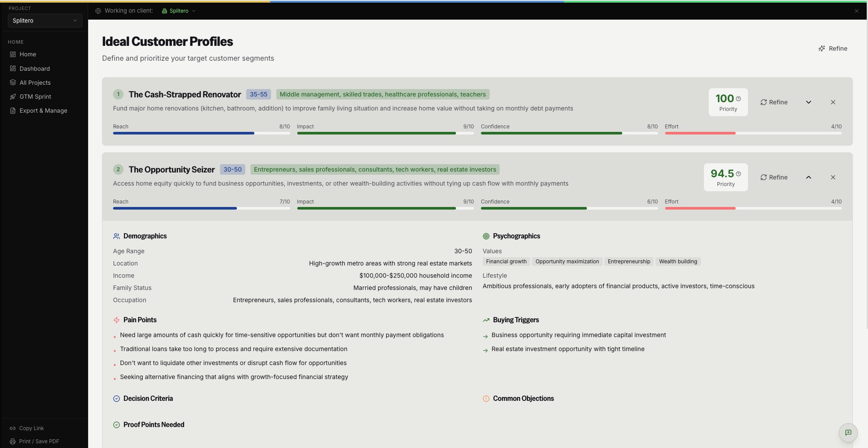Open All Projects in sidebar
Screen dimensions: 868x448
click(x=45, y=83)
